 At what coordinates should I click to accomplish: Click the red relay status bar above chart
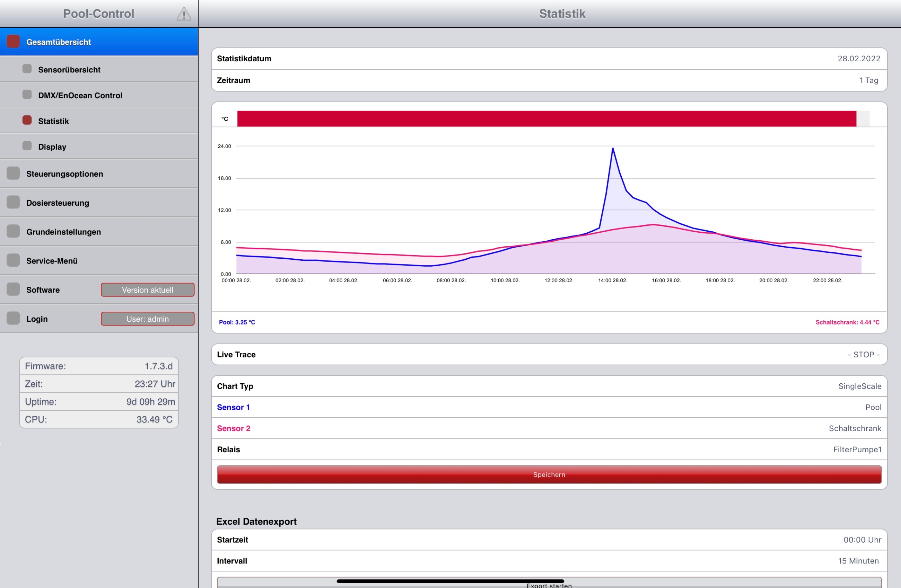coord(546,119)
